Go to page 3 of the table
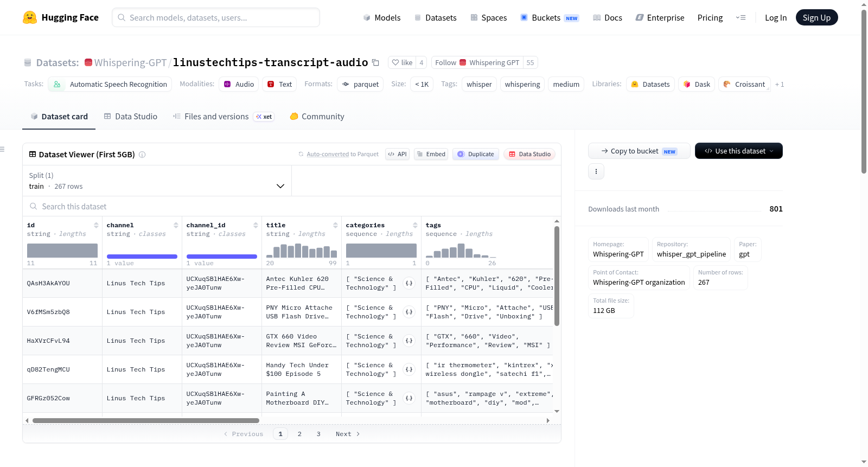 [318, 434]
